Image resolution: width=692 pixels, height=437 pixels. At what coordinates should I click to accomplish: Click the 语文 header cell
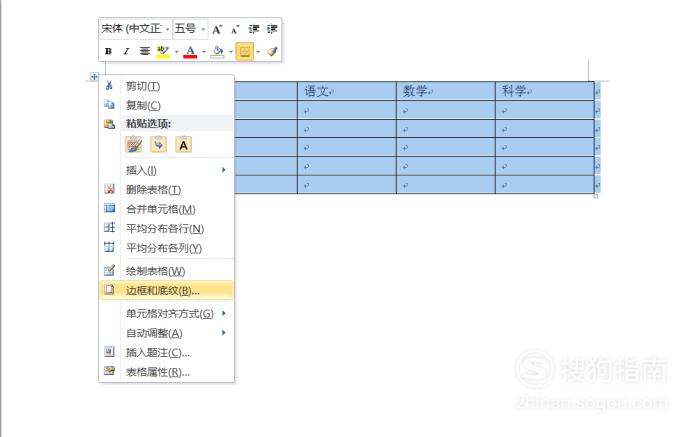[347, 91]
